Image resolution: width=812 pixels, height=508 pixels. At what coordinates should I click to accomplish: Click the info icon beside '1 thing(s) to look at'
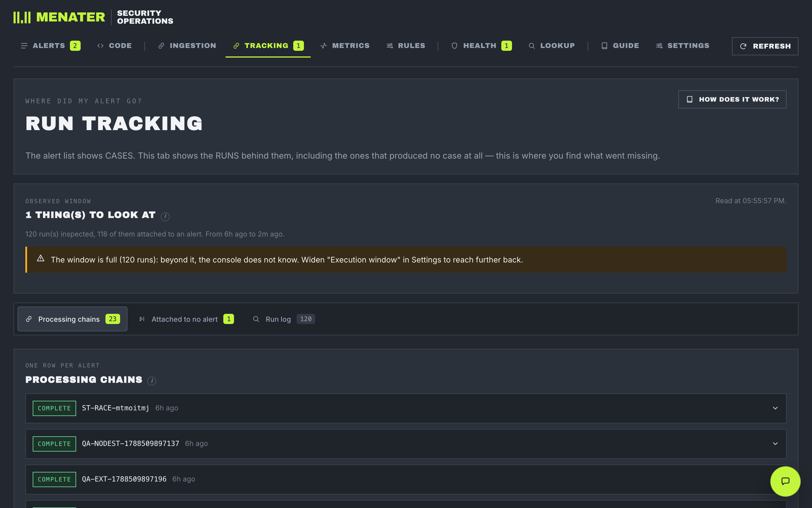click(x=165, y=216)
